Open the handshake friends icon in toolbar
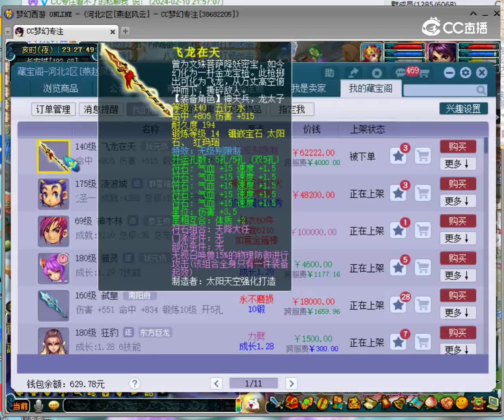Viewport: 504px width, 420px height. (446, 403)
